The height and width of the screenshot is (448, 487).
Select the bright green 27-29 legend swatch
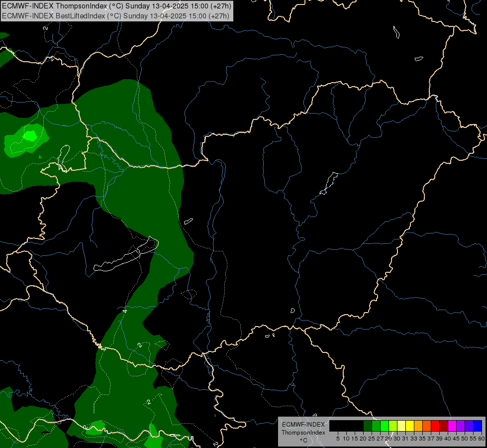coord(385,426)
